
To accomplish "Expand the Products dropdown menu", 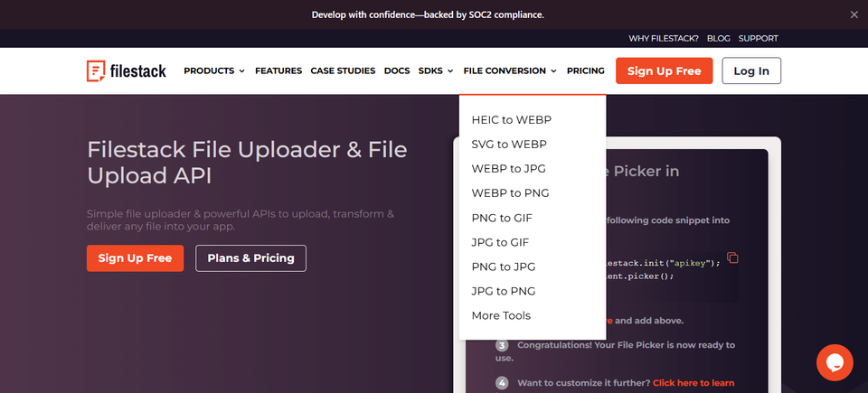I will tap(214, 70).
